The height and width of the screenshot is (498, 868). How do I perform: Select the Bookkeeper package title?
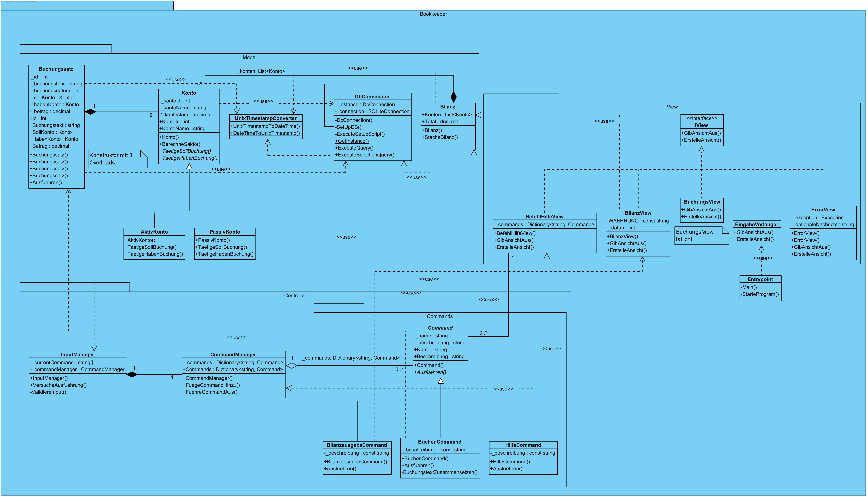tap(433, 14)
